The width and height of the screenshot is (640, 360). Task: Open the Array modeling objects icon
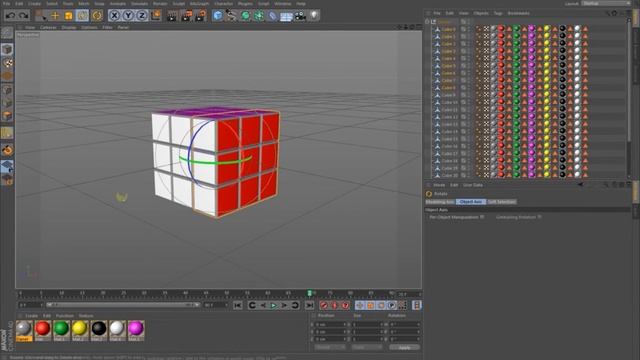pos(259,16)
